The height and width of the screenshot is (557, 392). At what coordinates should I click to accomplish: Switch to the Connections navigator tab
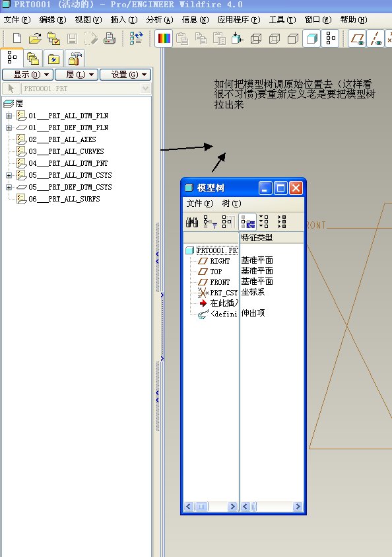[75, 58]
